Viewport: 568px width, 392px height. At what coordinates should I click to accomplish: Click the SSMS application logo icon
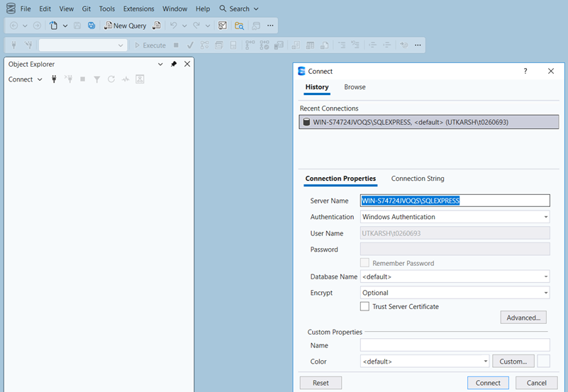click(11, 9)
